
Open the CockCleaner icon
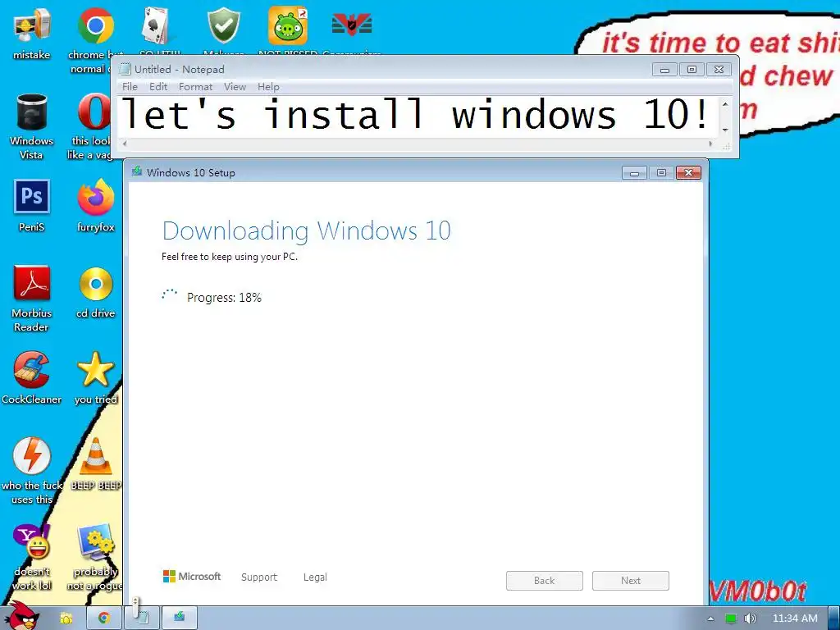coord(32,370)
